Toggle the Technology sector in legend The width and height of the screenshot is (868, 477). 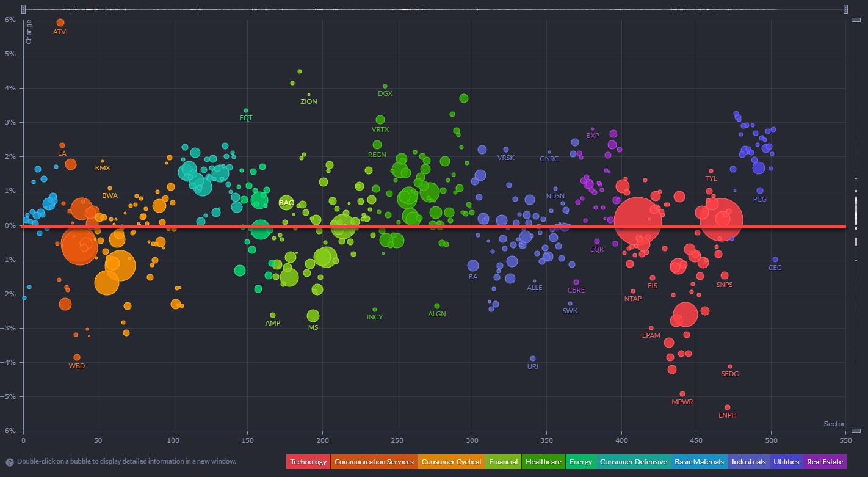click(308, 462)
